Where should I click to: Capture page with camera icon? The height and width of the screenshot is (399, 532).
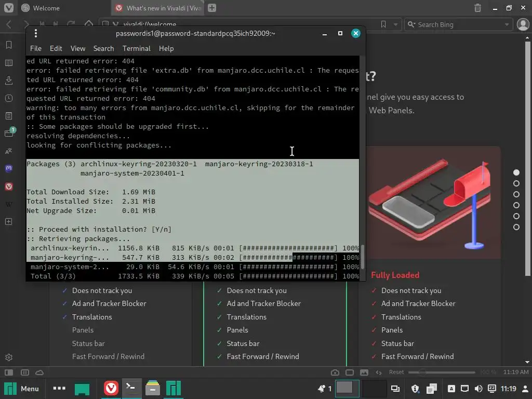coord(335,373)
